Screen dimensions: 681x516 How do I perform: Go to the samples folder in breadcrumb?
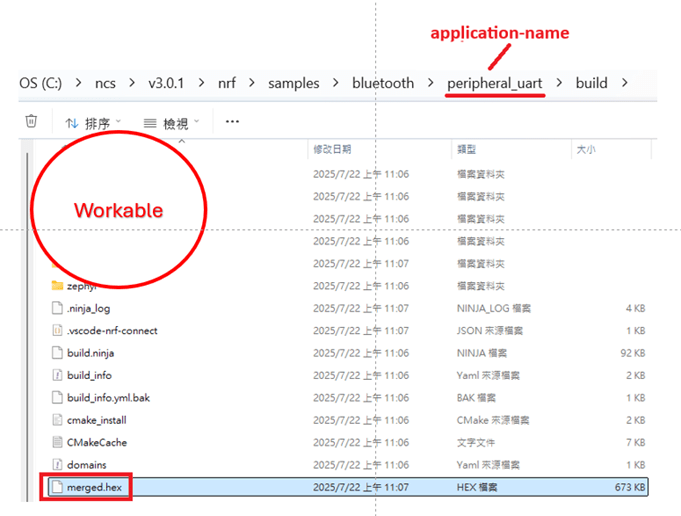(292, 83)
